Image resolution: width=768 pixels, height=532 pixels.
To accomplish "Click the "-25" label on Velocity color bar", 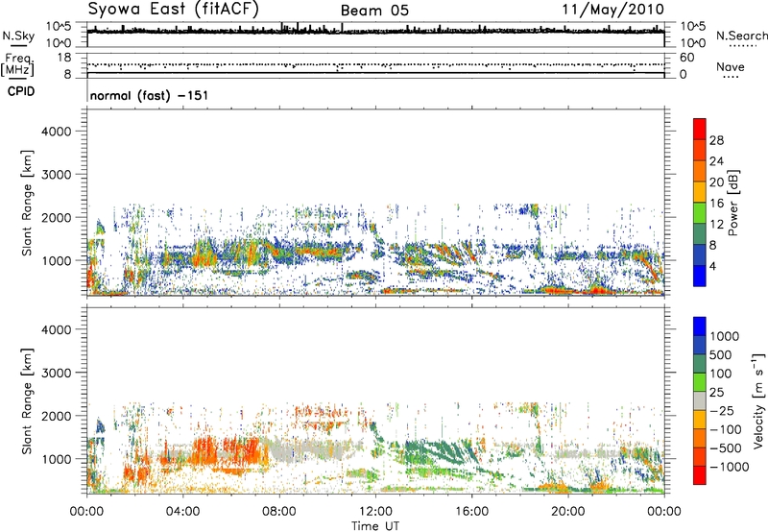I will tap(722, 411).
